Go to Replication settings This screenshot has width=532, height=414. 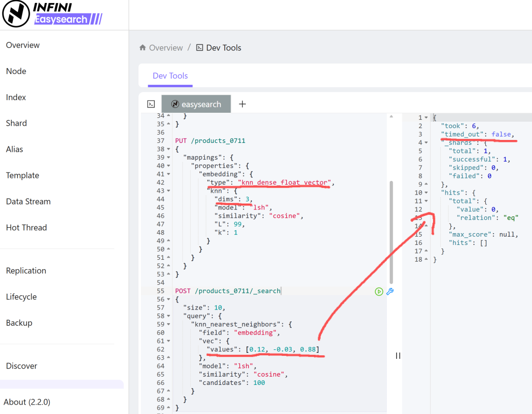26,271
